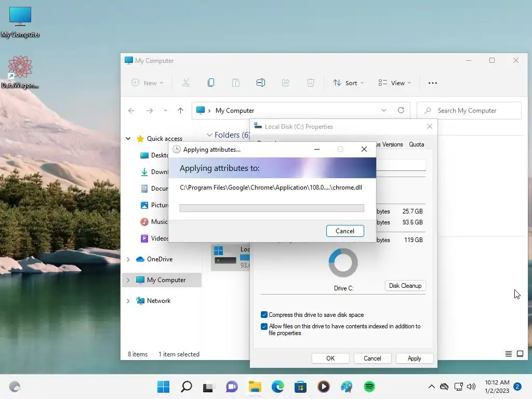Refresh the My Computer view
The height and width of the screenshot is (399, 532).
coord(401,110)
